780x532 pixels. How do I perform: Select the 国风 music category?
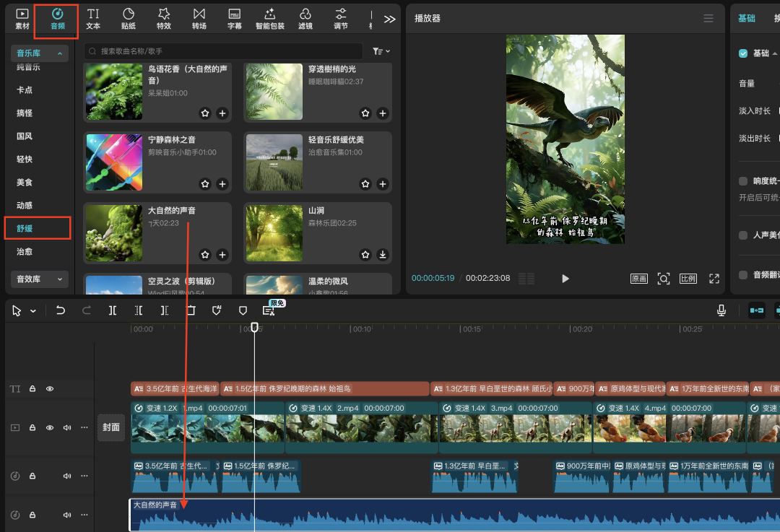[25, 136]
